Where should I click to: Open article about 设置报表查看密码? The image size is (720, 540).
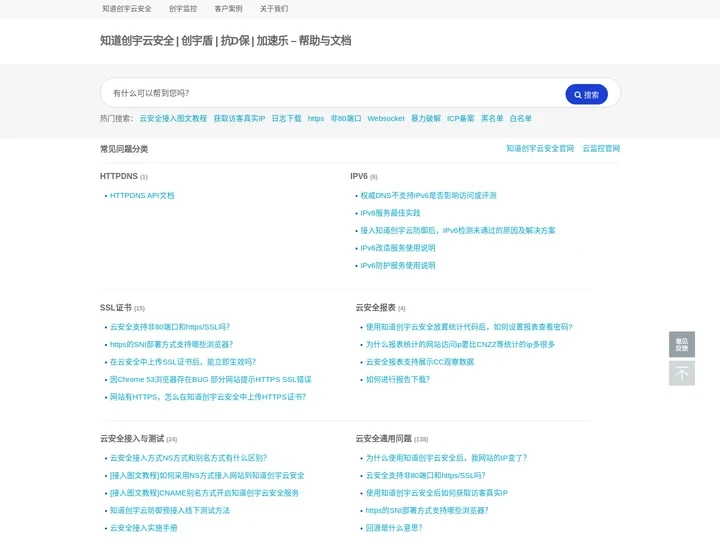click(469, 327)
